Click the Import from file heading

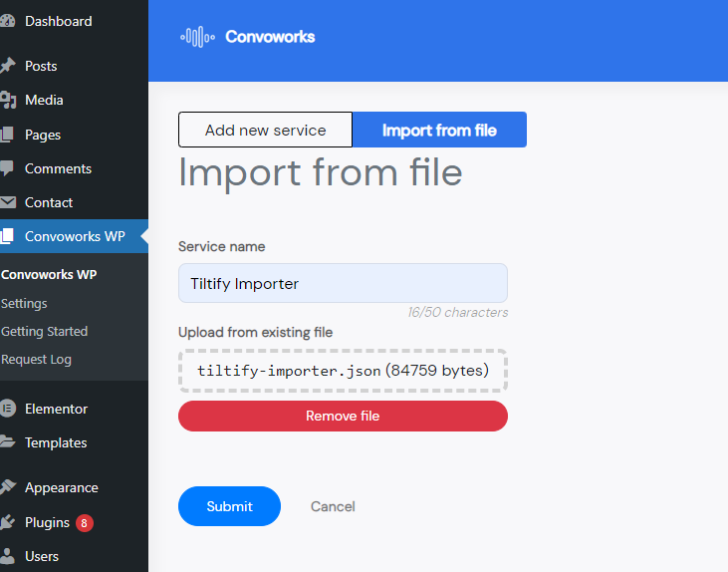coord(321,173)
